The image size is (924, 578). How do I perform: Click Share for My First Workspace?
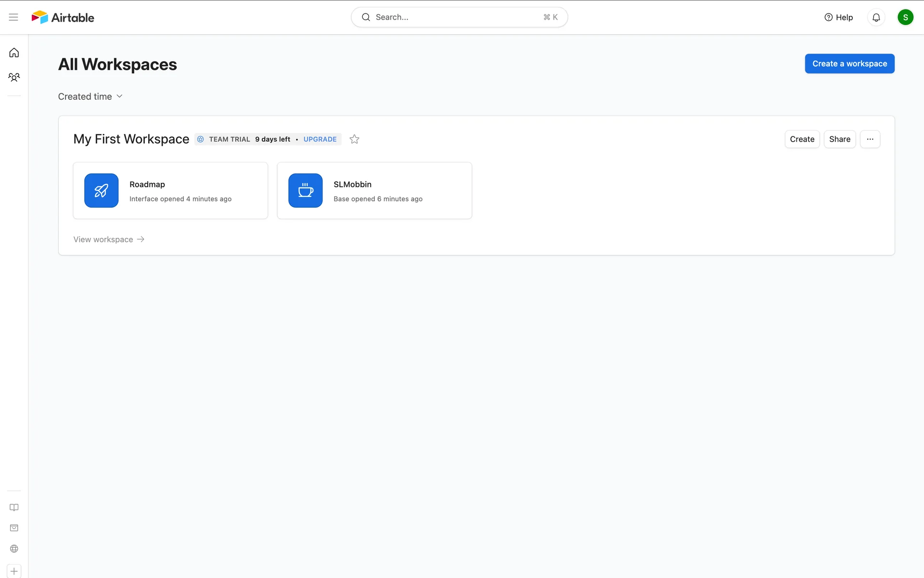[839, 139]
